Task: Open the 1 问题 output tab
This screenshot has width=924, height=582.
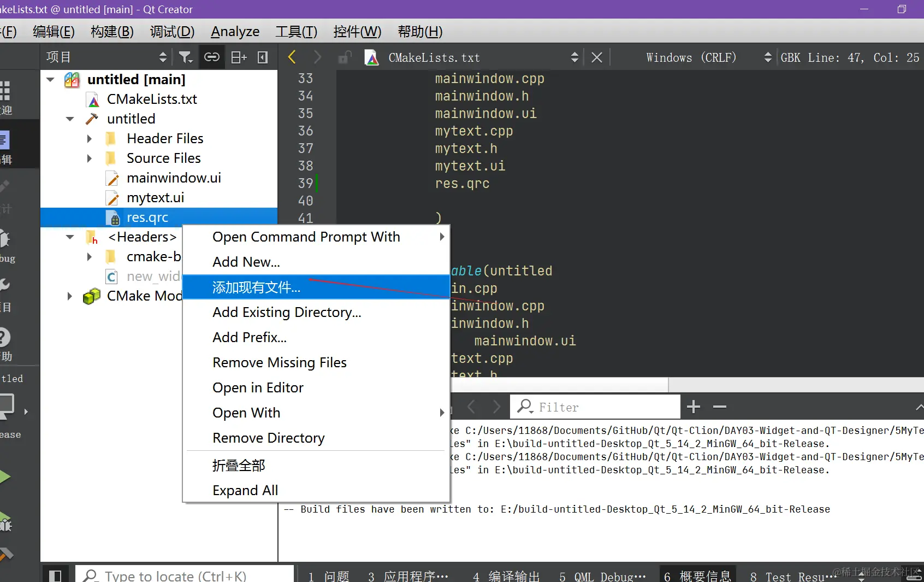Action: click(328, 577)
